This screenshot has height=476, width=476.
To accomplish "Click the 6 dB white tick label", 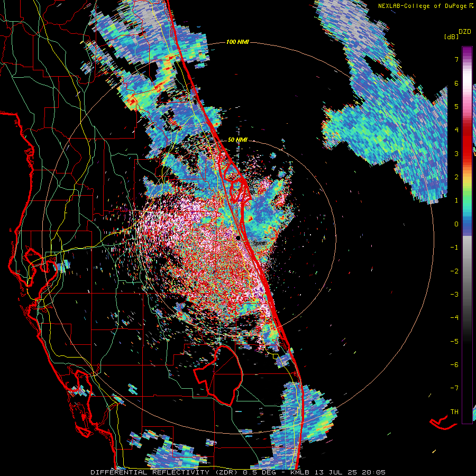I will pyautogui.click(x=456, y=83).
